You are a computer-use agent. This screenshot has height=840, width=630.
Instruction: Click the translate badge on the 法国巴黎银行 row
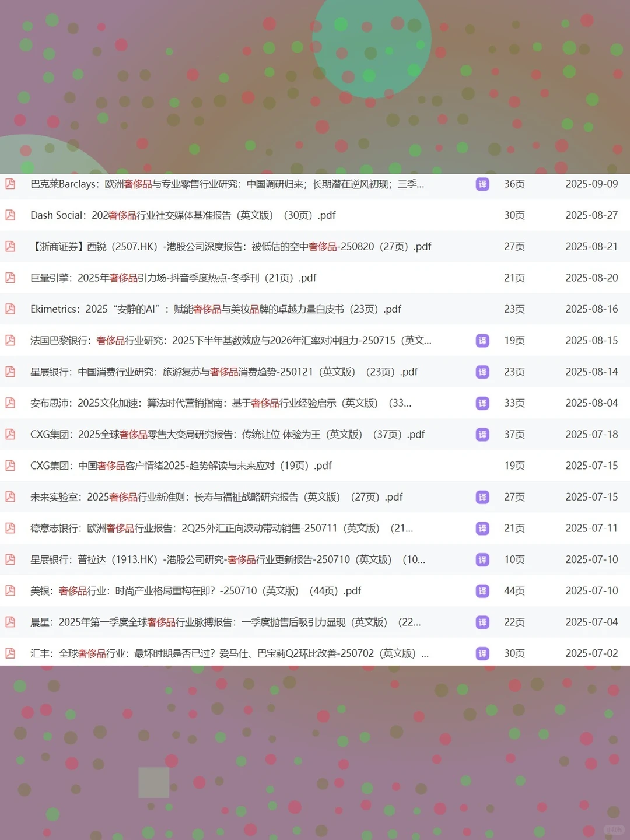pyautogui.click(x=482, y=341)
